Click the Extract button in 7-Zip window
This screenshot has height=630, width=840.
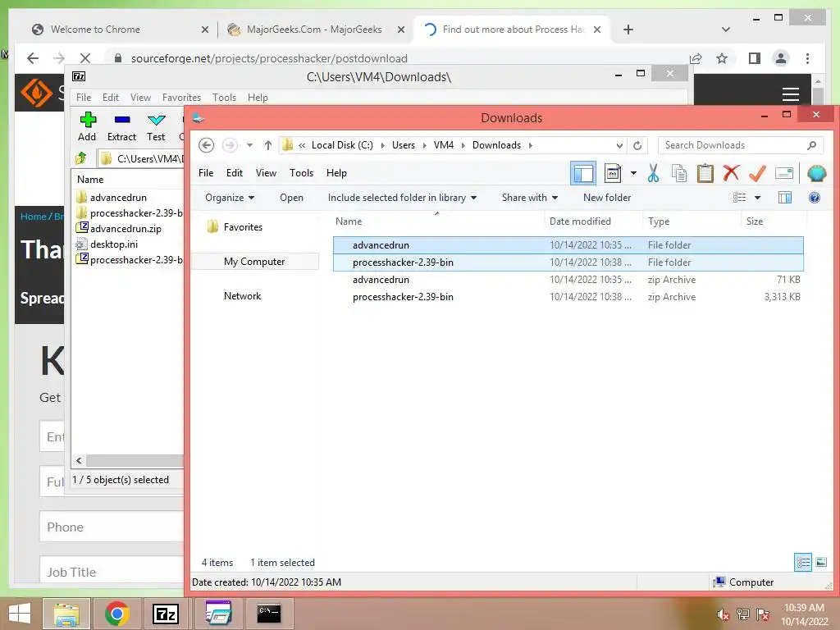click(121, 127)
